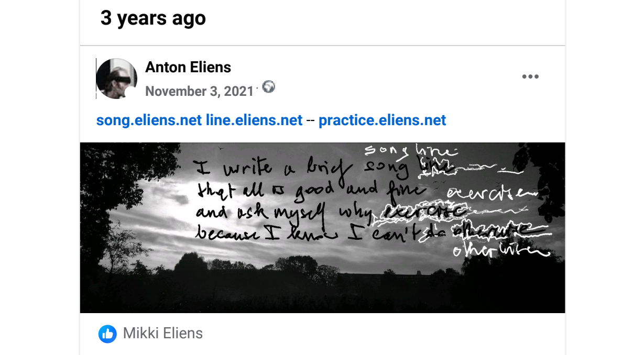Open the song.eliens.net link
644x355 pixels.
[x=149, y=120]
